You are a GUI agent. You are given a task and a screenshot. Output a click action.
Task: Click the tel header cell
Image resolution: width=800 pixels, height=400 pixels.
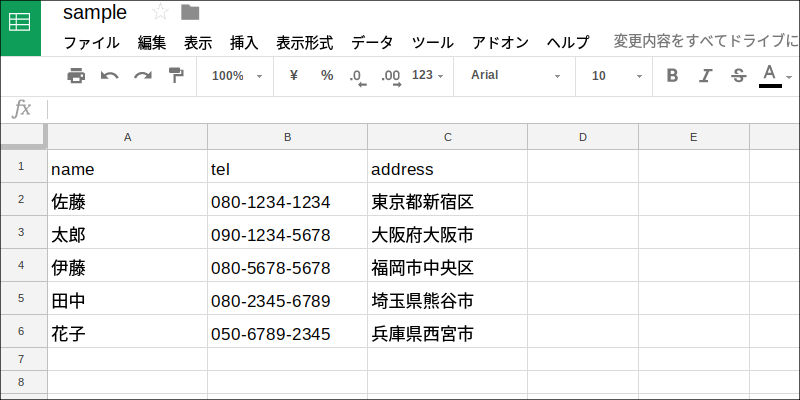click(287, 166)
